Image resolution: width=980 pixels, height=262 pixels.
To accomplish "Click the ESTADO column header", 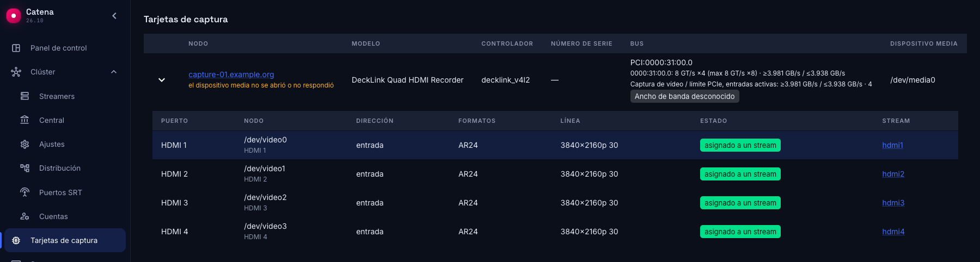I will tap(713, 121).
